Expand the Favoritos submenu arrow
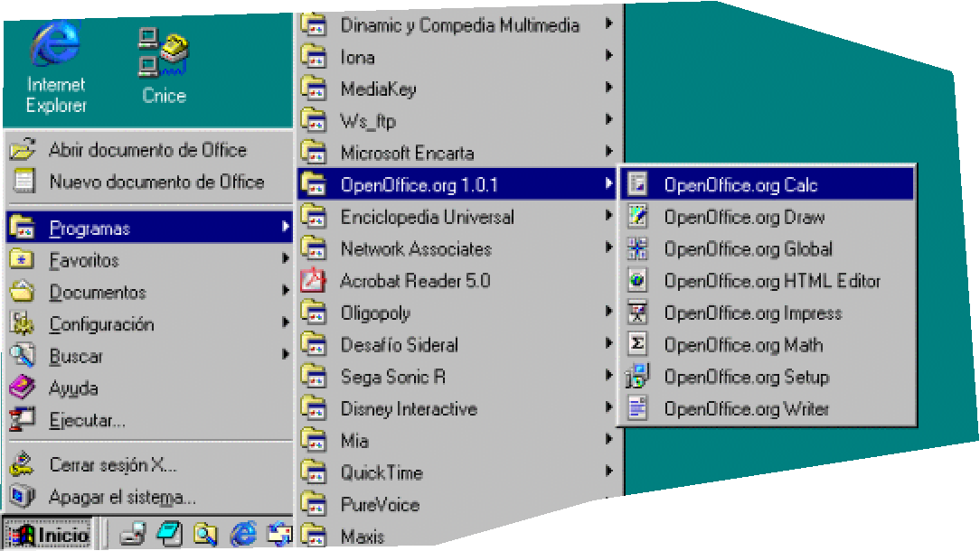Viewport: 980px width, 551px height. click(285, 260)
